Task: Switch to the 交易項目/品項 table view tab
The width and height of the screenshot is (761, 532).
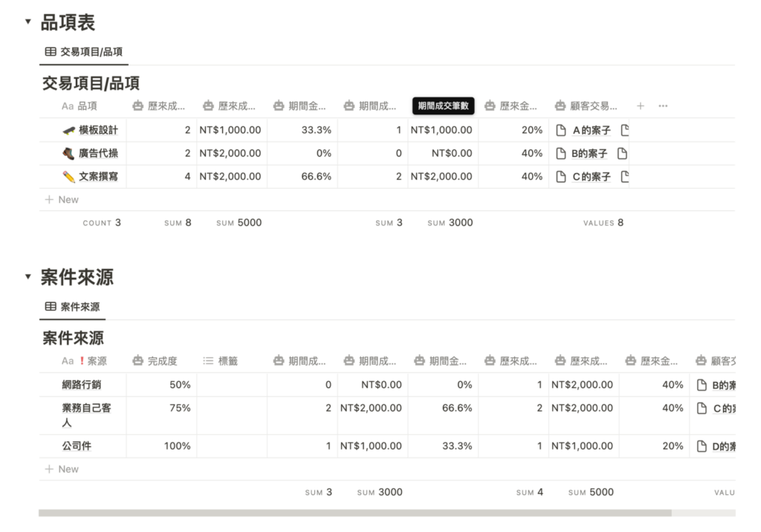Action: 83,52
